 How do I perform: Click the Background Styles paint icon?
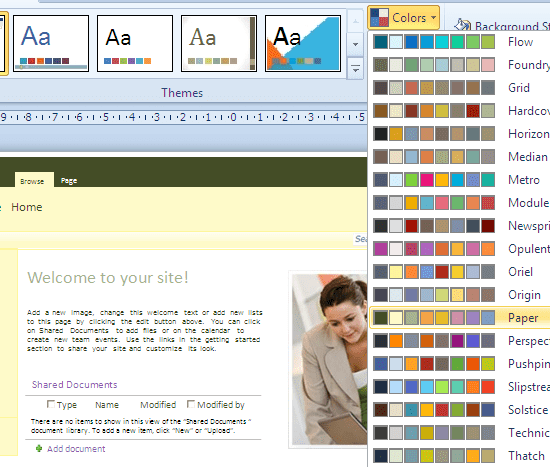[x=462, y=25]
